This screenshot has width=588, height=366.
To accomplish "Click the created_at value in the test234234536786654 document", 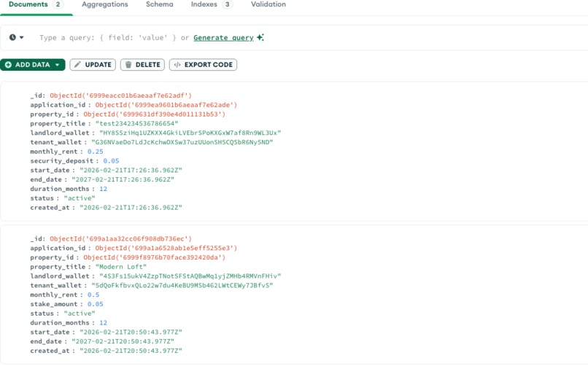I will (131, 208).
